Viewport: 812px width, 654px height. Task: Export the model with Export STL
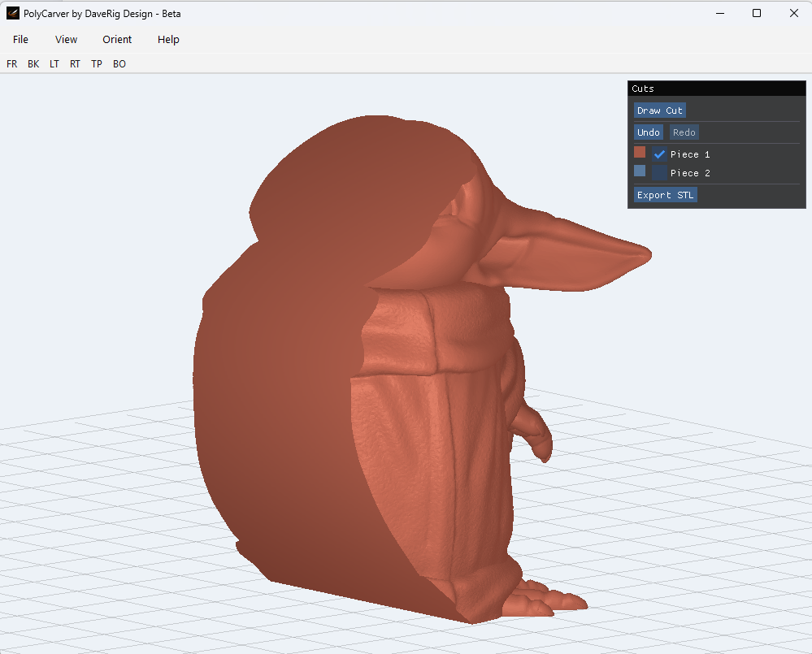click(666, 194)
